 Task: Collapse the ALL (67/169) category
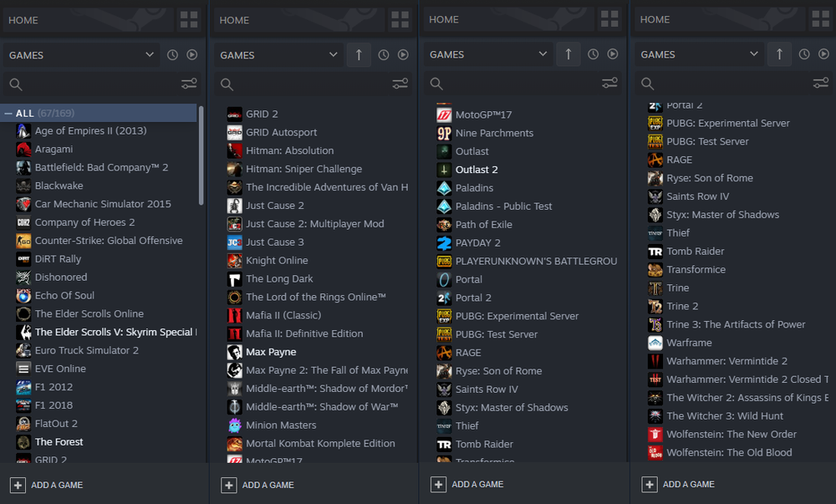point(8,114)
